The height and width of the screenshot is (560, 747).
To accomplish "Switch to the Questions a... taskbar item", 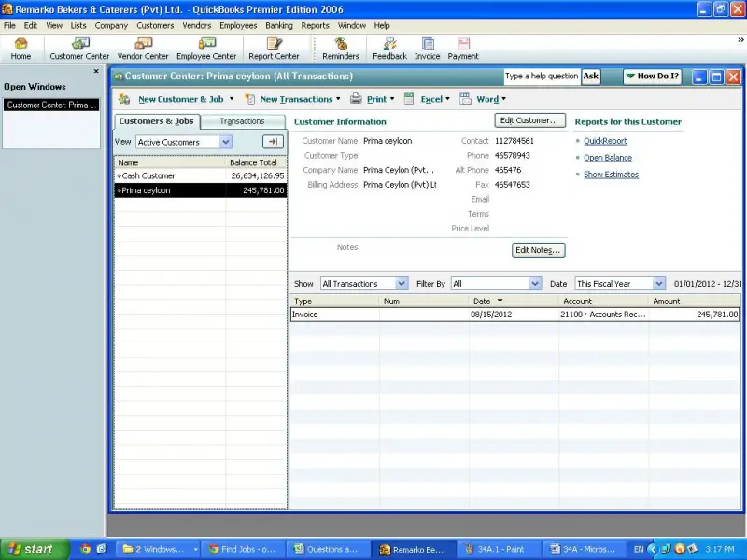I will click(x=328, y=550).
